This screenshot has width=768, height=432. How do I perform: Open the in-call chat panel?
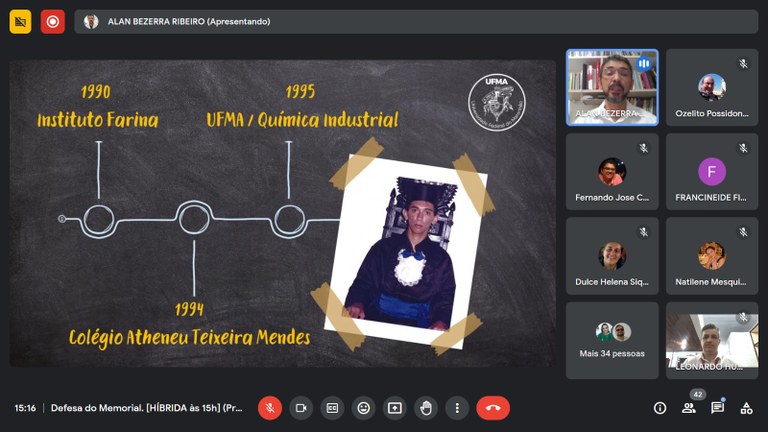point(718,408)
